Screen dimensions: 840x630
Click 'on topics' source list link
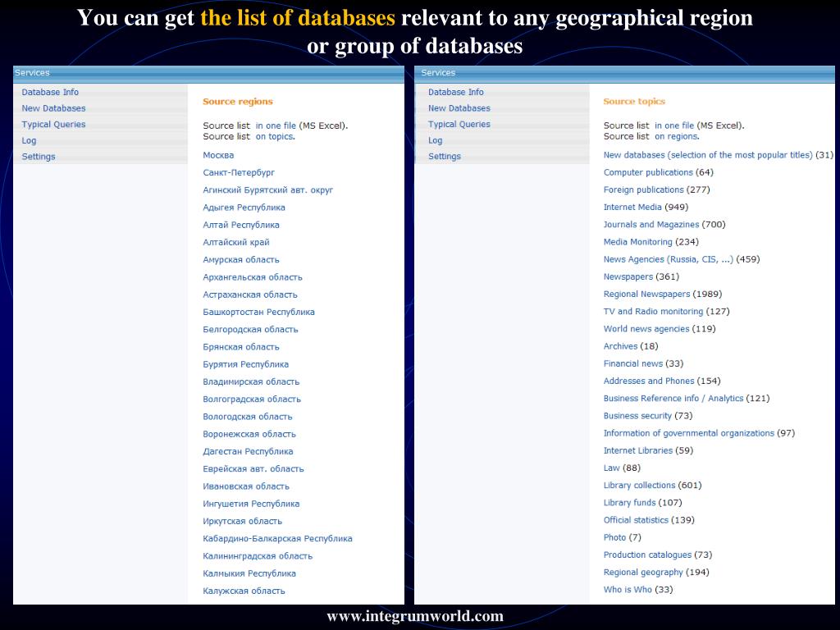click(x=274, y=136)
